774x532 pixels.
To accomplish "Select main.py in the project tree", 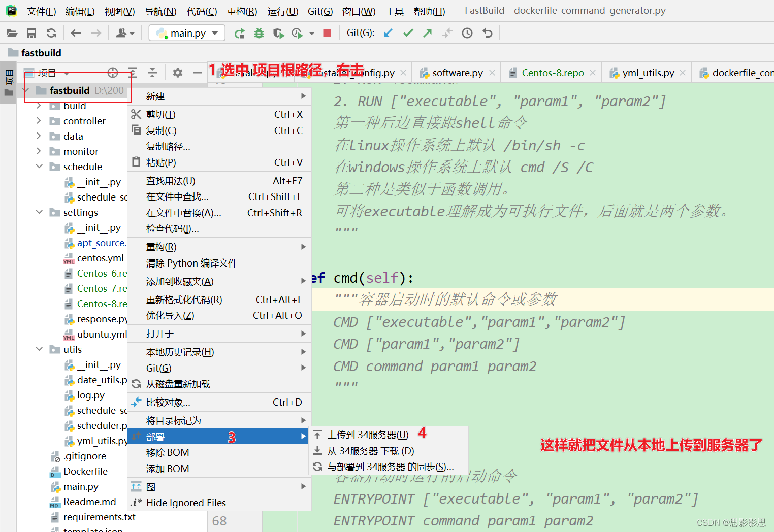I will tap(81, 486).
